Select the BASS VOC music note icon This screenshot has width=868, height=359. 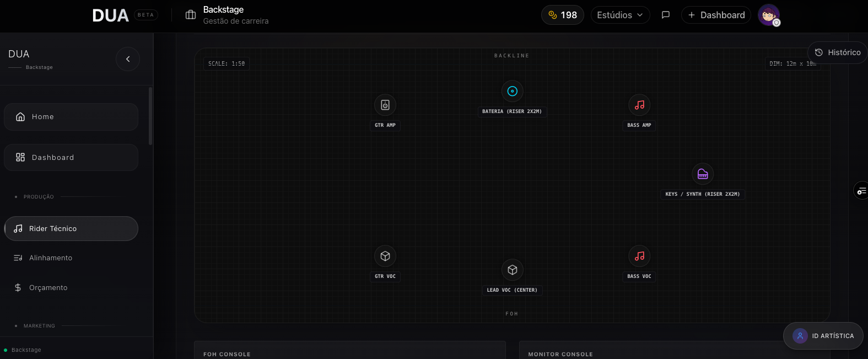[x=639, y=256]
